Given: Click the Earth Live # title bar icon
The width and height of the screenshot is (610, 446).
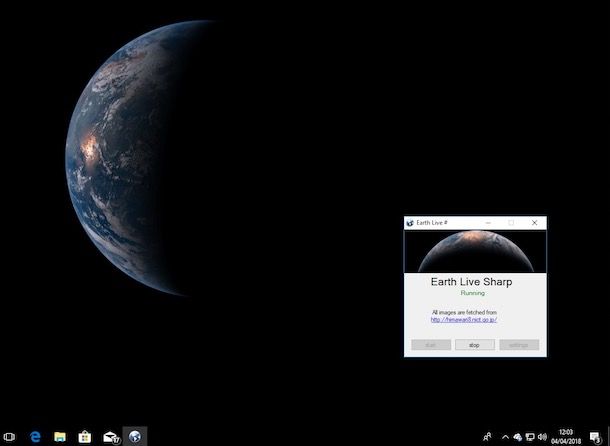Looking at the screenshot, I should (x=410, y=223).
